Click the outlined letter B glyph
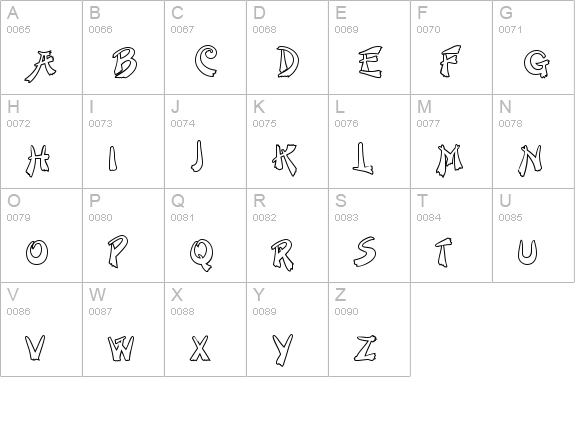This screenshot has width=575, height=421. [125, 62]
